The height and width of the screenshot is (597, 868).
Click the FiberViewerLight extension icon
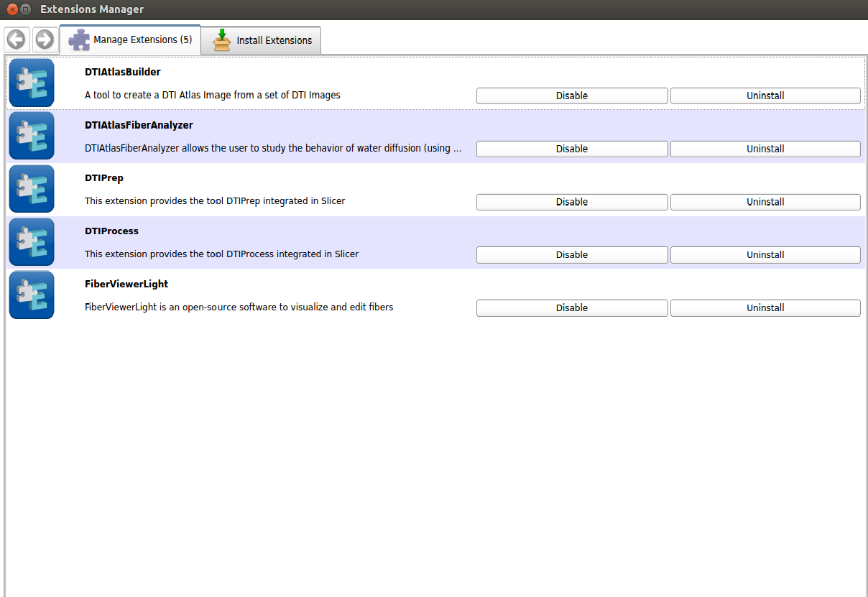click(32, 295)
